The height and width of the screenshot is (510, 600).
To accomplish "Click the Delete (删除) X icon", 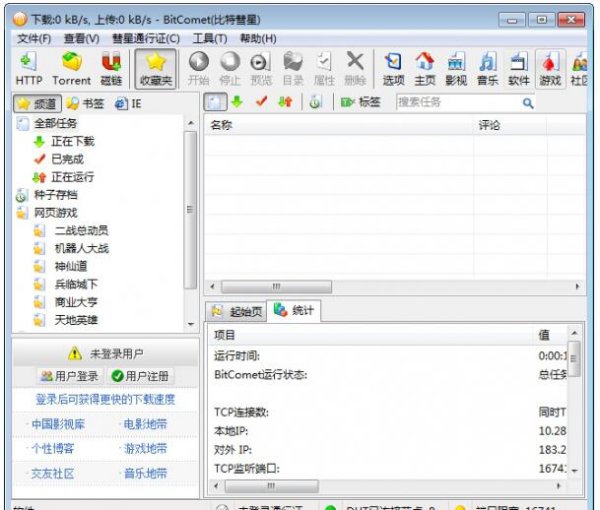I will click(x=355, y=69).
